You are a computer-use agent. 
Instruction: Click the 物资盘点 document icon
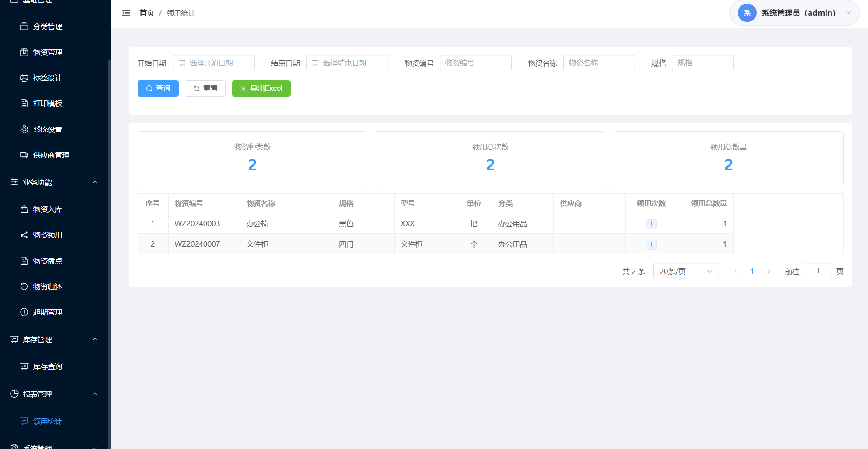pos(24,261)
